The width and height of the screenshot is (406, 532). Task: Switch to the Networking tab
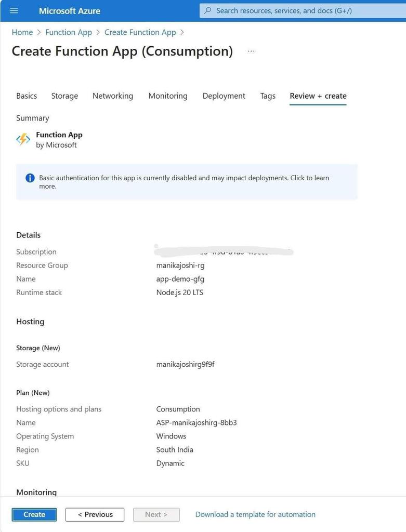[x=113, y=96]
